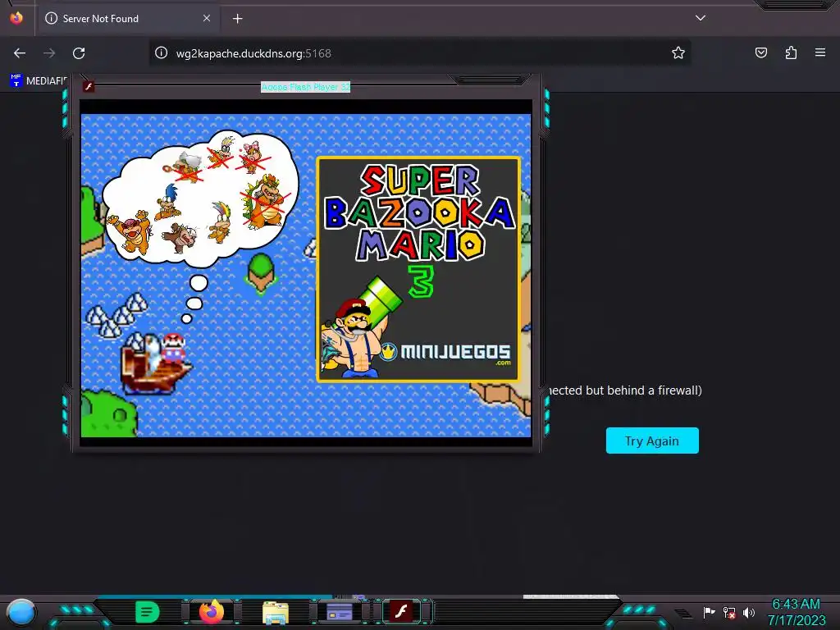Switch to Firefox on the taskbar
This screenshot has height=630, width=840.
(x=211, y=611)
